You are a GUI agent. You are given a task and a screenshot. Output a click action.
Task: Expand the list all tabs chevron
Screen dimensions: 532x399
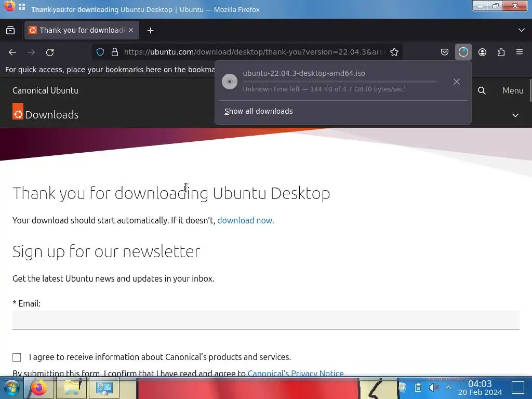[x=522, y=30]
